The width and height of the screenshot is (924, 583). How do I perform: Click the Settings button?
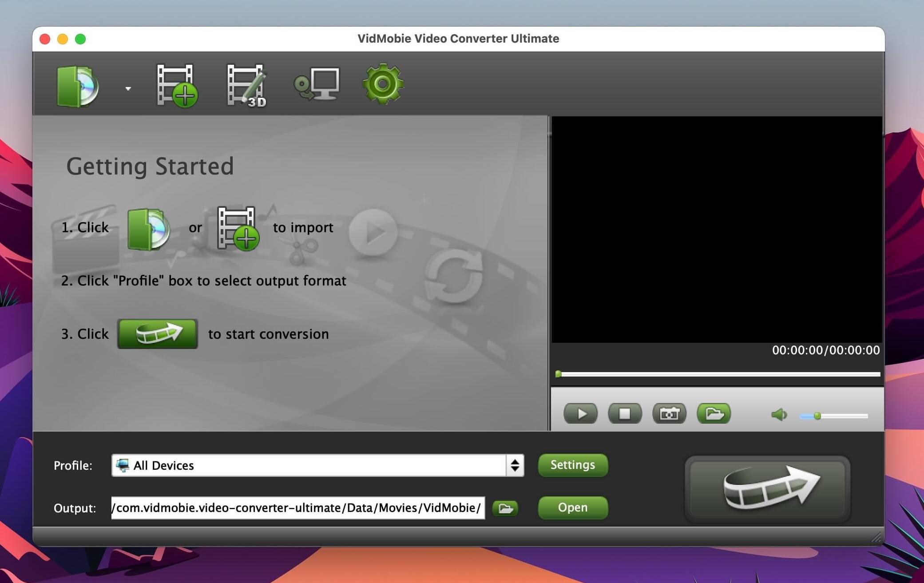[x=573, y=465]
